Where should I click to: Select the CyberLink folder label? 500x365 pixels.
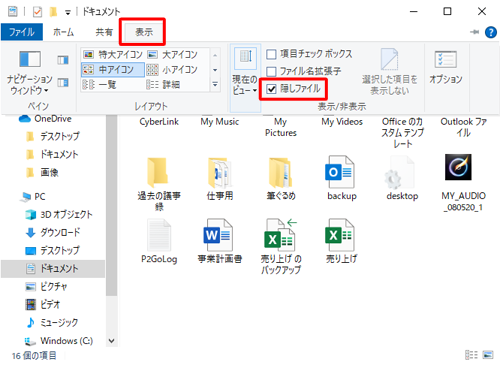tap(159, 122)
